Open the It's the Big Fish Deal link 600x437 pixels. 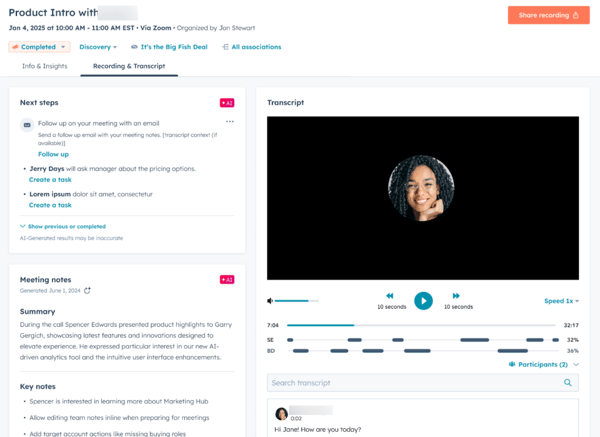click(170, 47)
